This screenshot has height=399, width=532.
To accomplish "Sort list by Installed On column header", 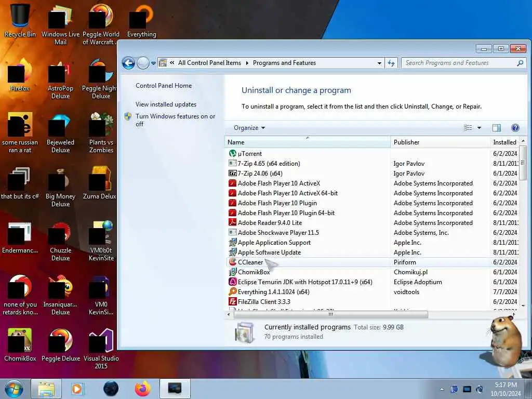I will (505, 142).
